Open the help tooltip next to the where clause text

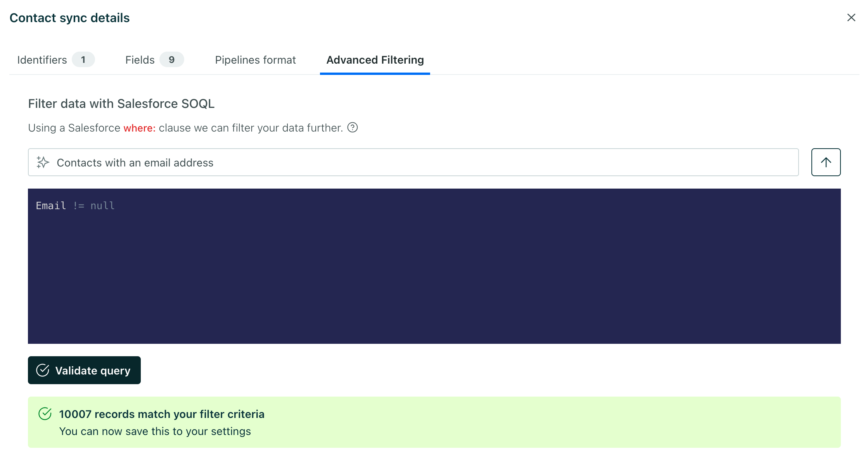point(353,128)
